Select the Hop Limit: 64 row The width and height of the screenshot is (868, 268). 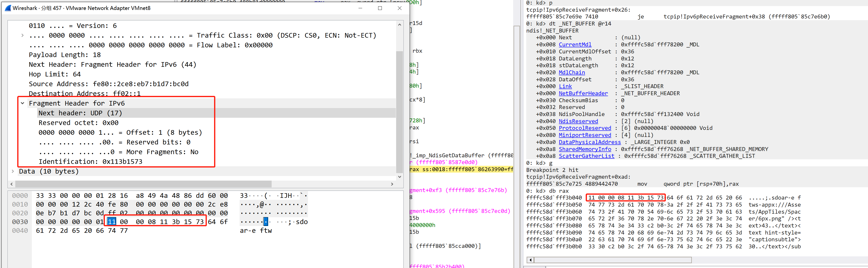(202, 74)
